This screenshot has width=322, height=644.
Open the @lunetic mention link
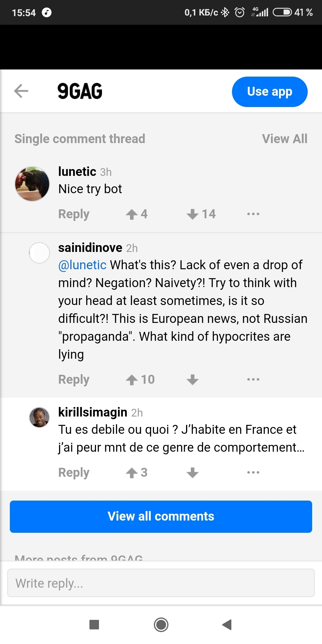click(x=82, y=265)
